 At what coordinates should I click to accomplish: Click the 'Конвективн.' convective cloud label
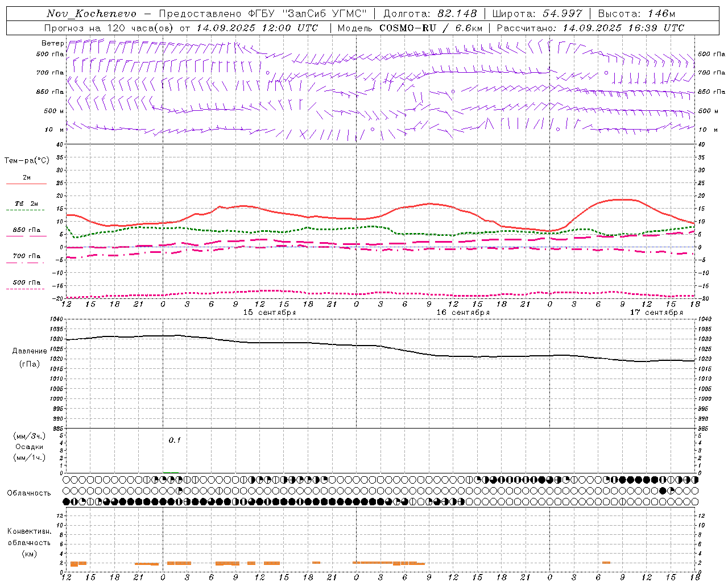click(x=29, y=531)
